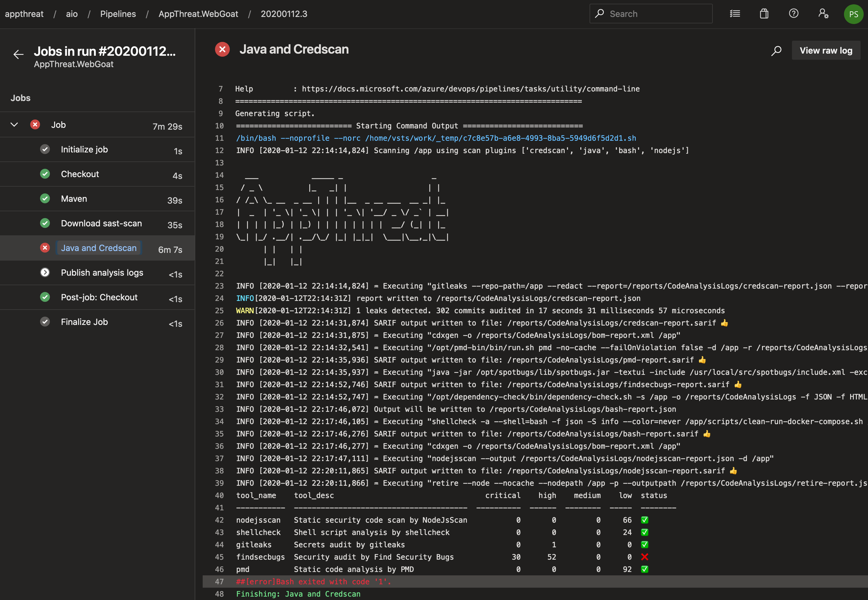Open the user settings icon
Viewport: 868px width, 600px height.
(823, 14)
